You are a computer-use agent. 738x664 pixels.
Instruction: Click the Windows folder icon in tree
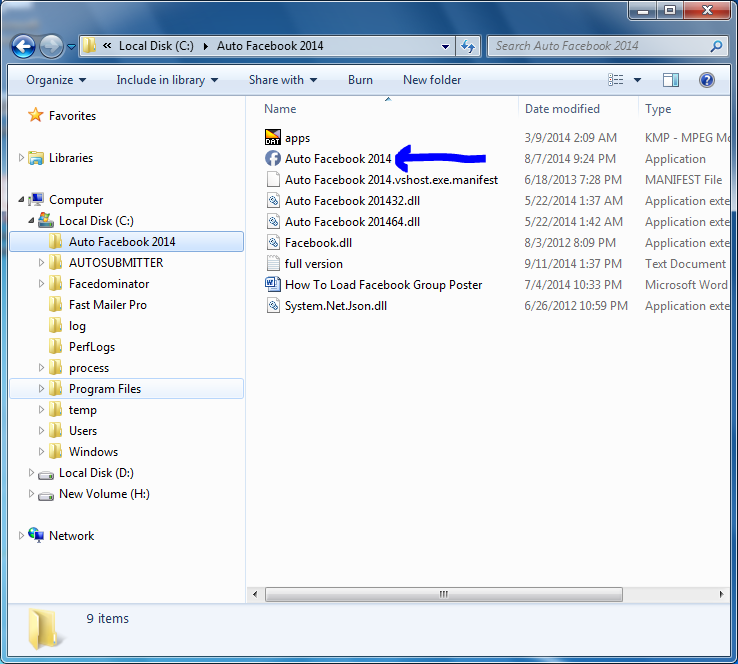(56, 451)
